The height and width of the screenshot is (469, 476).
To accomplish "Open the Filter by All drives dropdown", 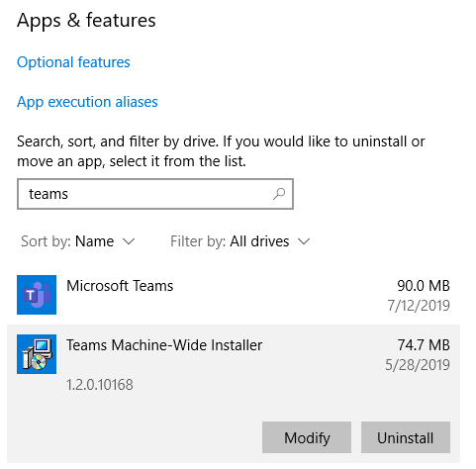I will point(240,241).
